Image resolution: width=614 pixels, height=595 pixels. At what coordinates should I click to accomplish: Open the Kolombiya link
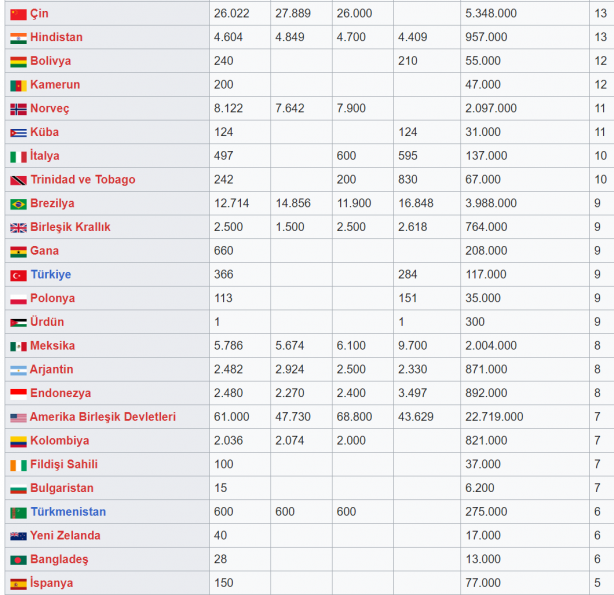coord(59,441)
